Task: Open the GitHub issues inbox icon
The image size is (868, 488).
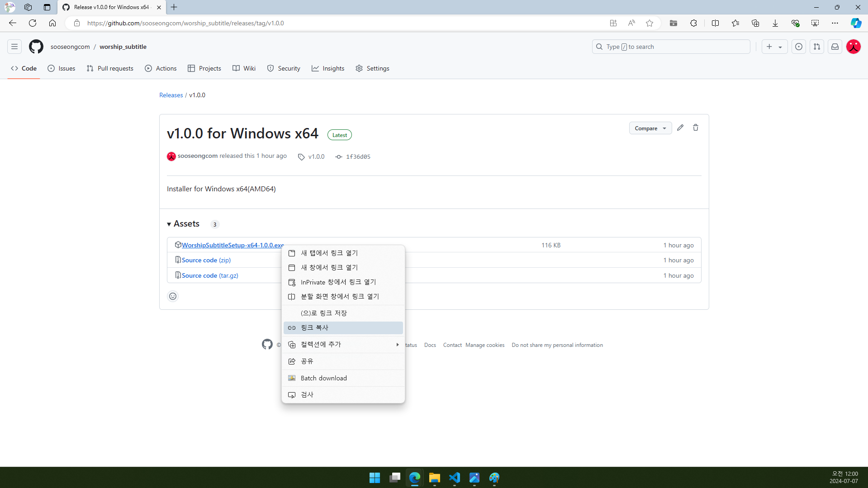Action: click(x=799, y=47)
